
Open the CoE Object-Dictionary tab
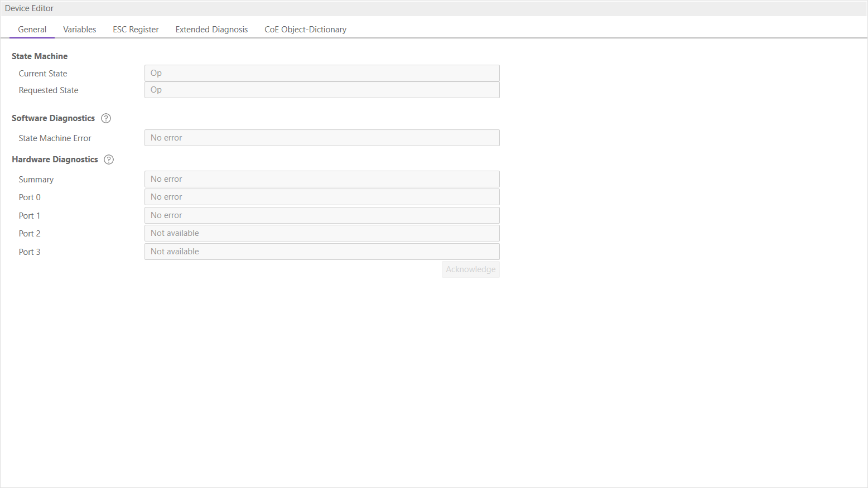[305, 30]
